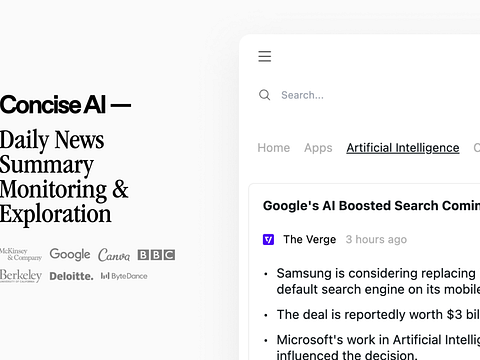Click the 3 hours ago timestamp
The width and height of the screenshot is (480, 360).
(x=376, y=239)
